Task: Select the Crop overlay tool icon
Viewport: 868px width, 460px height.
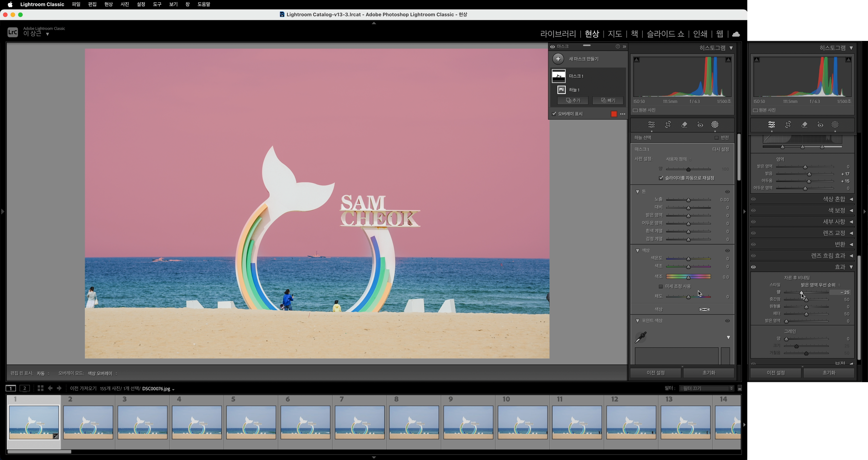Action: 668,125
